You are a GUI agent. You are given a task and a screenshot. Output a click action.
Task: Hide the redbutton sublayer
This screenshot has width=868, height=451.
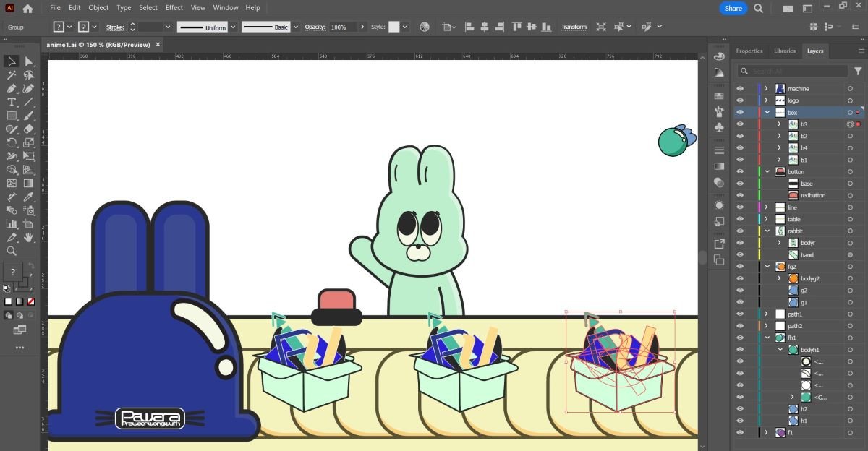[x=740, y=196]
